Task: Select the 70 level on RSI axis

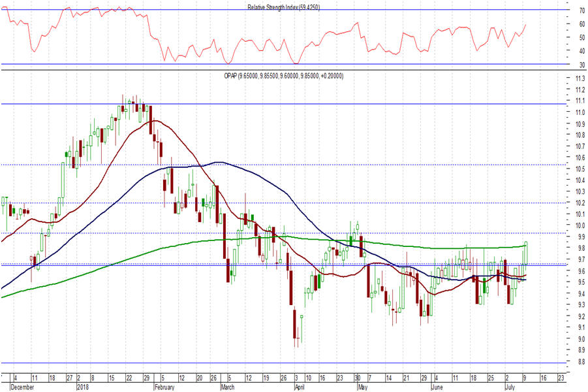Action: pyautogui.click(x=582, y=11)
